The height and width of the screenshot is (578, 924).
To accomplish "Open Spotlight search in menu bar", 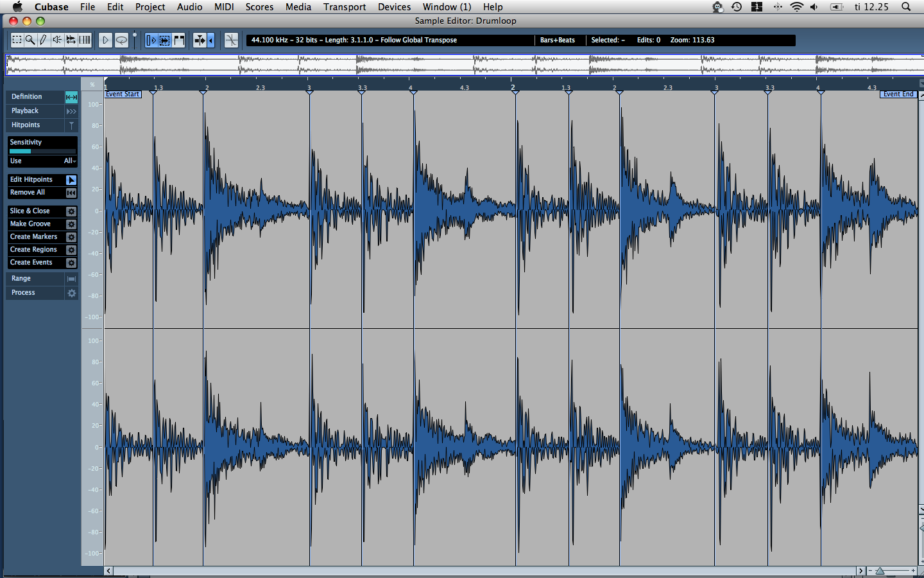I will tap(906, 6).
